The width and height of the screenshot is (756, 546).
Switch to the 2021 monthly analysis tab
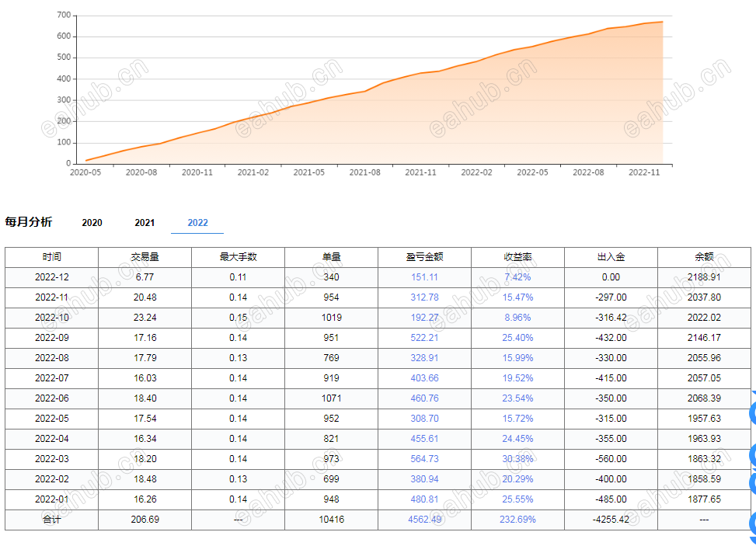pyautogui.click(x=145, y=223)
